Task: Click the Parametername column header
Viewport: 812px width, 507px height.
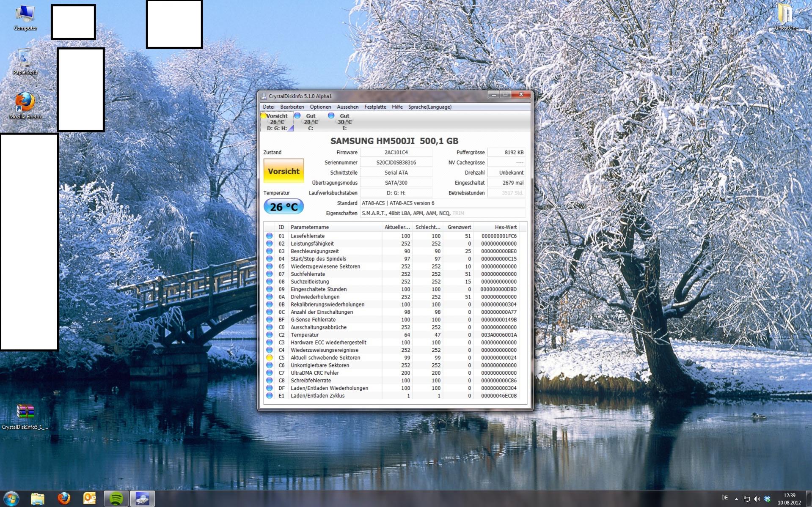Action: (335, 227)
